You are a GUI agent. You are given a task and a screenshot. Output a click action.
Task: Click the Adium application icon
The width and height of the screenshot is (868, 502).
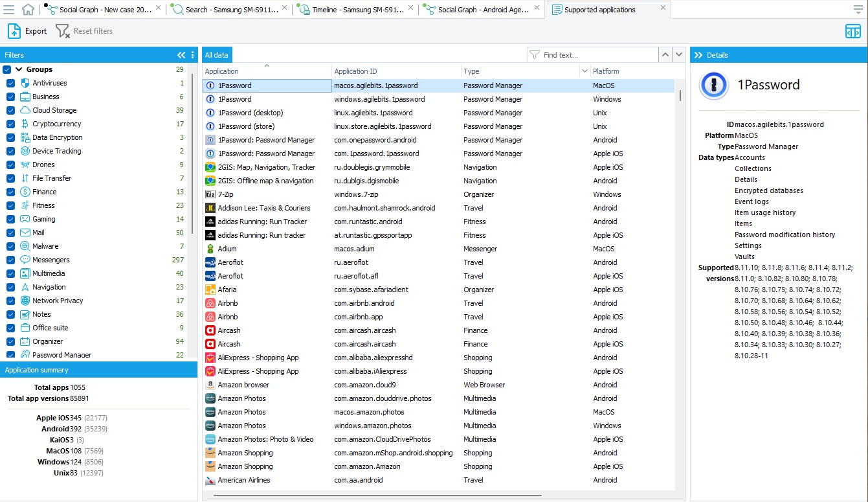click(x=210, y=249)
